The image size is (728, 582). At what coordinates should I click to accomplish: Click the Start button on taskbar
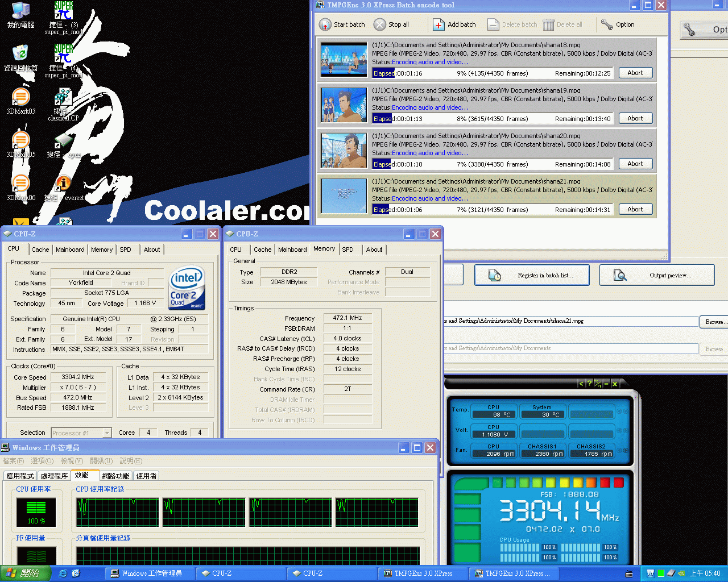(26, 573)
